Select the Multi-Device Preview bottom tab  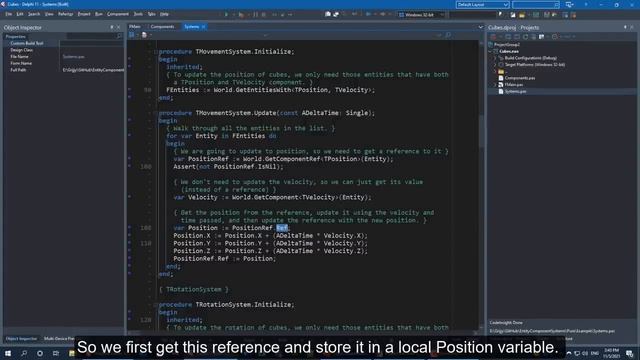60,338
